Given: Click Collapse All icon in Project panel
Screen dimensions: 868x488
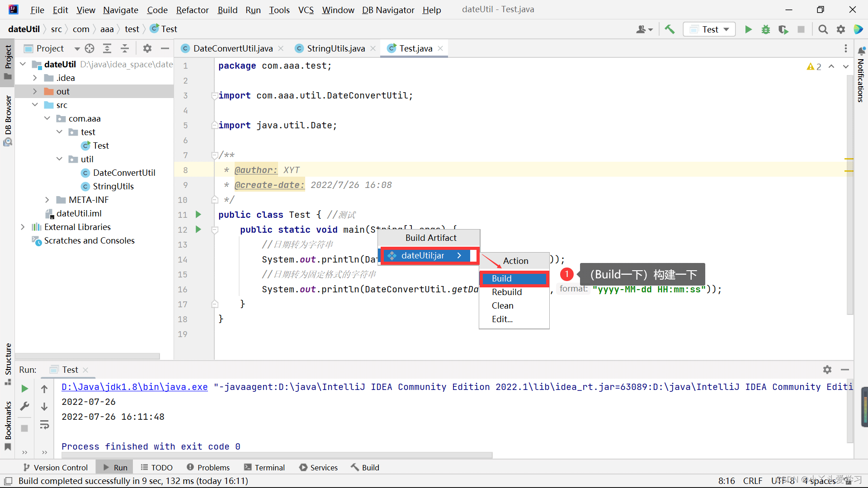Looking at the screenshot, I should tap(125, 48).
